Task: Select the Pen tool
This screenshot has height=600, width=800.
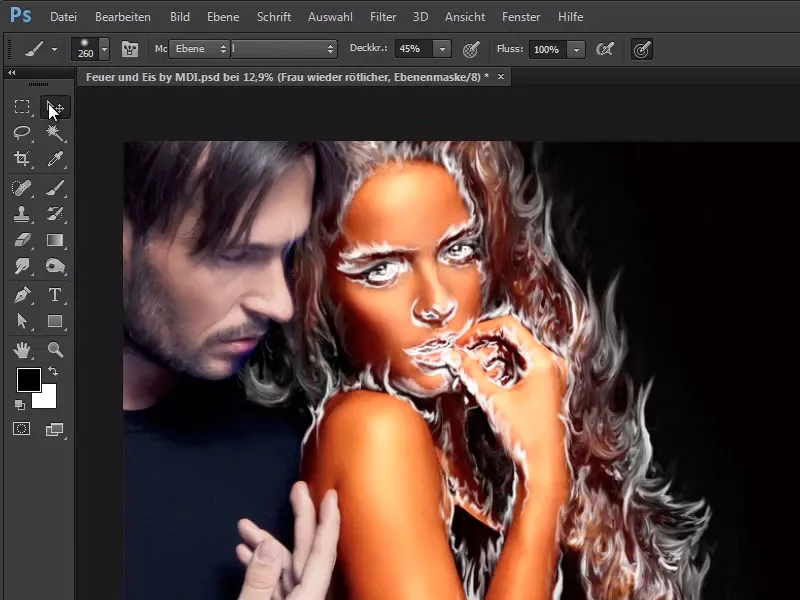Action: pyautogui.click(x=21, y=295)
